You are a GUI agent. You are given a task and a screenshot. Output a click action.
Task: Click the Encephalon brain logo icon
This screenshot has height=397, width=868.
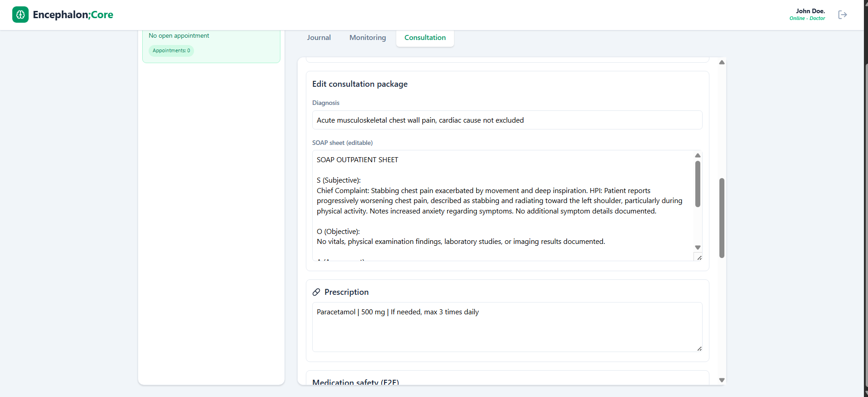20,15
